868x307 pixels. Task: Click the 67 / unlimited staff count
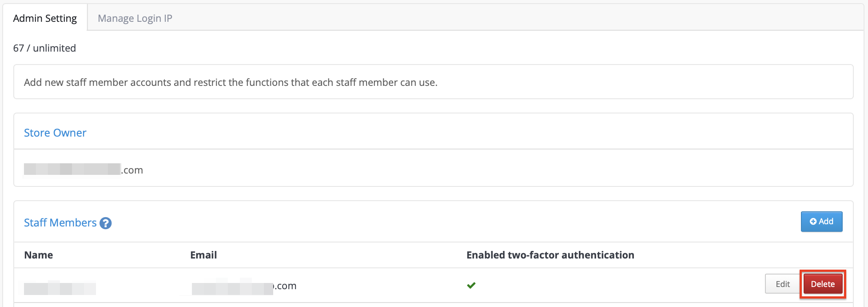click(x=44, y=48)
